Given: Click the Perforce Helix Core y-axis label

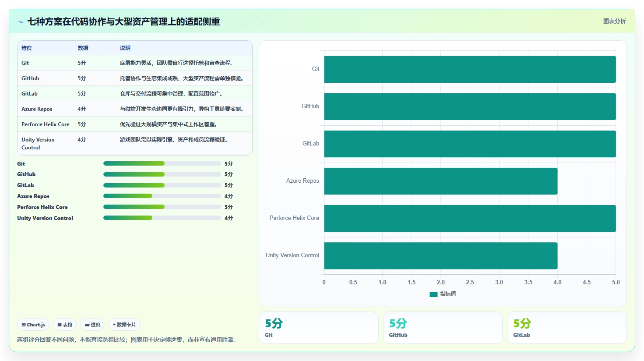Looking at the screenshot, I should [x=294, y=218].
